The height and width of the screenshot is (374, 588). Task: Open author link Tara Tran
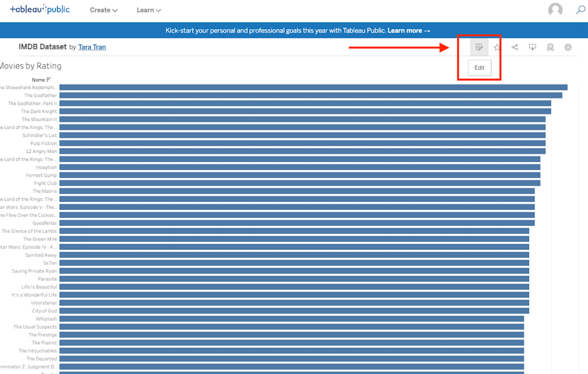[92, 47]
